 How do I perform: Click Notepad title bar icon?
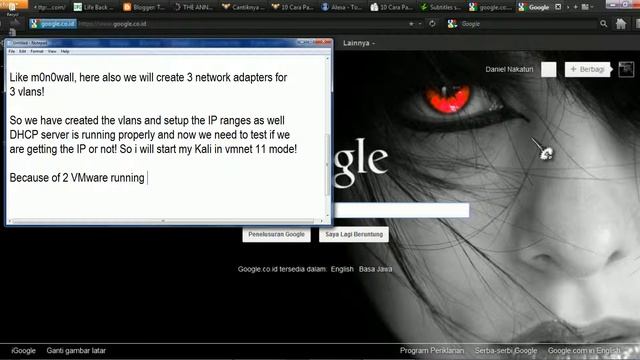[x=9, y=43]
